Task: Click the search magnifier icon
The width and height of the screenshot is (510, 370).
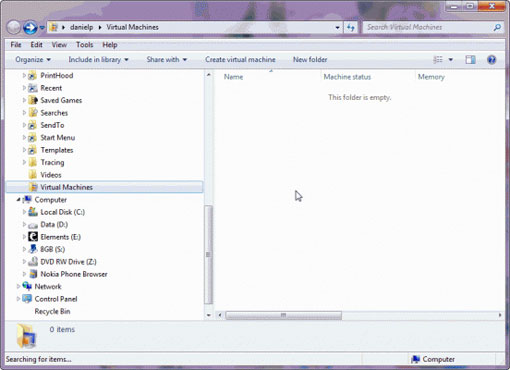Action: [497, 27]
